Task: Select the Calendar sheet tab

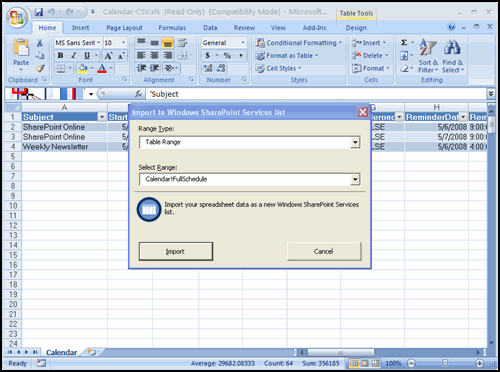Action: pos(61,352)
